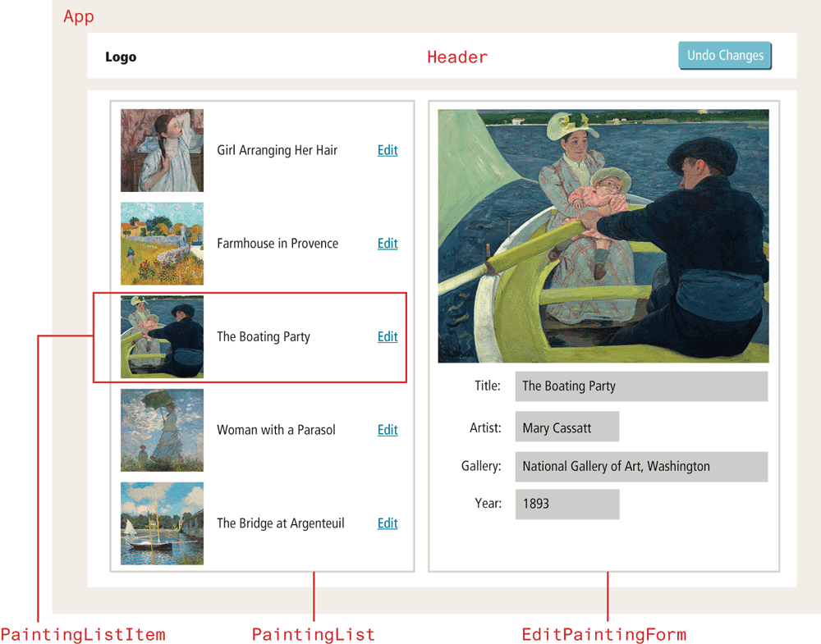Viewport: 821px width, 644px height.
Task: Click the Farmhouse in Provence thumbnail
Action: pyautogui.click(x=162, y=244)
